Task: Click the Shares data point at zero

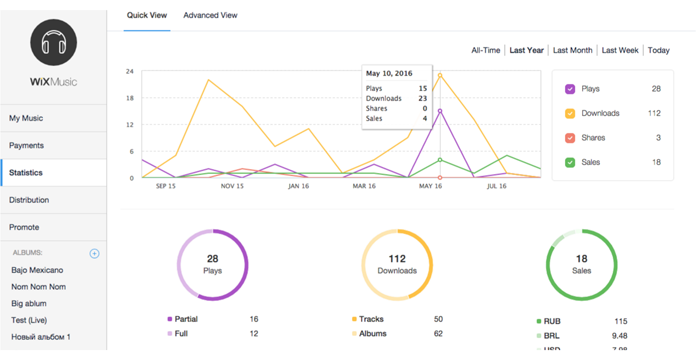Action: coord(440,178)
